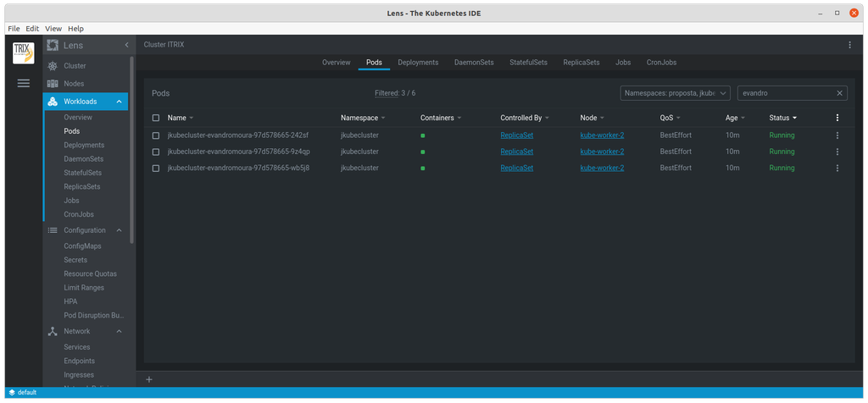868x403 pixels.
Task: Open the Help menu
Action: (x=75, y=28)
